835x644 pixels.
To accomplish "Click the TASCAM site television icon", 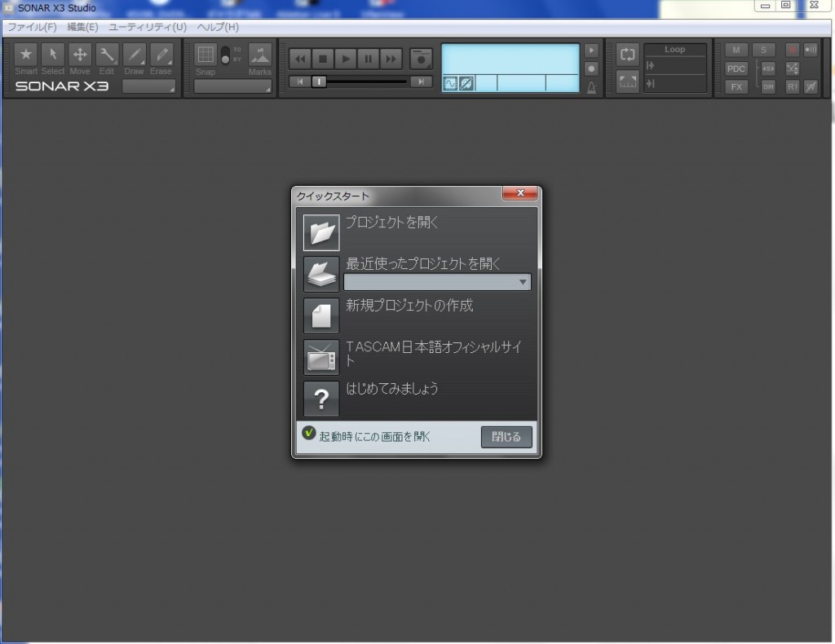I will coord(321,357).
